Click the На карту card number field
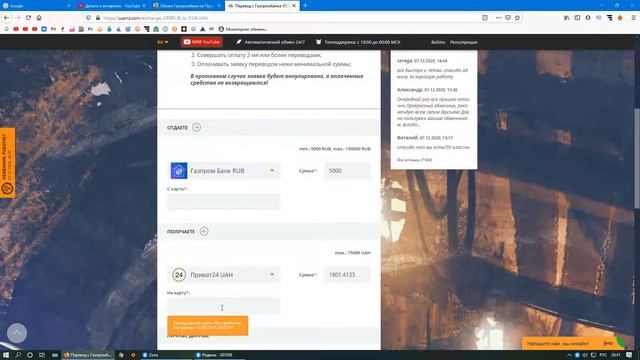640x360 pixels. (224, 306)
